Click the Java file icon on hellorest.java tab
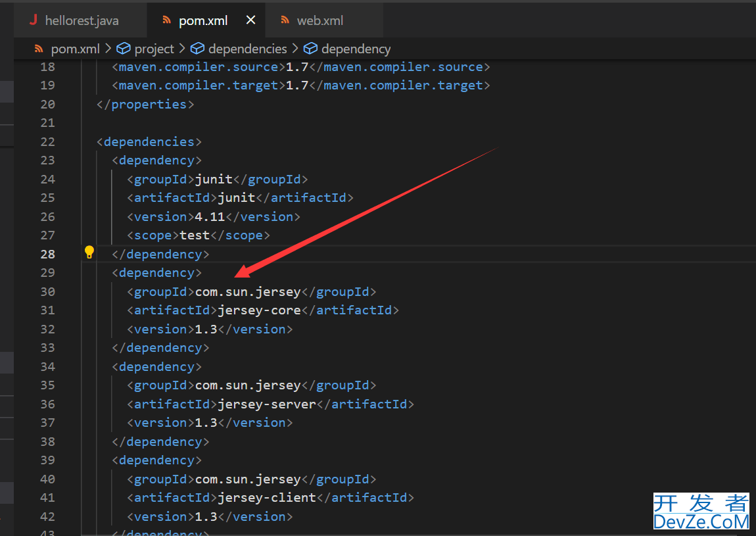The width and height of the screenshot is (756, 536). pyautogui.click(x=34, y=20)
